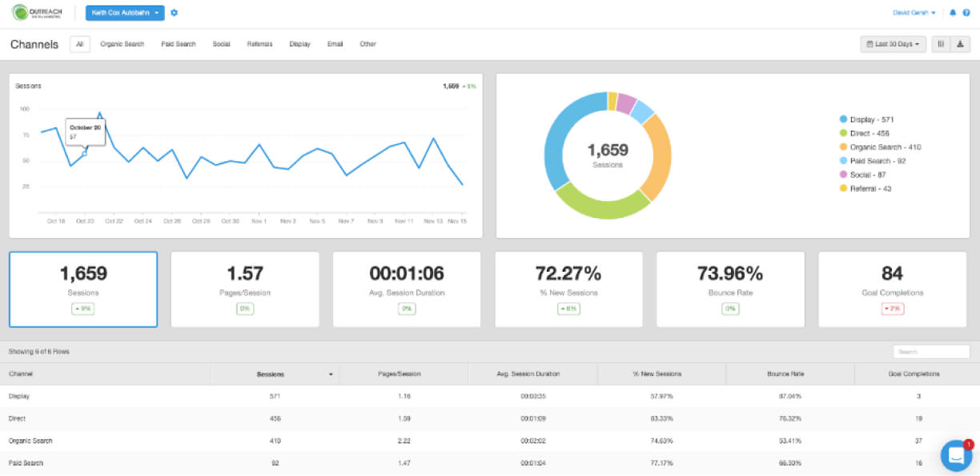Select the Pages/Session metric card
The width and height of the screenshot is (980, 476).
click(245, 289)
